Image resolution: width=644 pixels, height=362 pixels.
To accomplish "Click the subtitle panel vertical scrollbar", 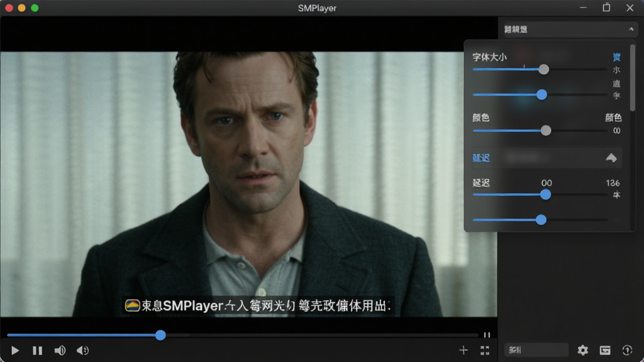I will 633,77.
